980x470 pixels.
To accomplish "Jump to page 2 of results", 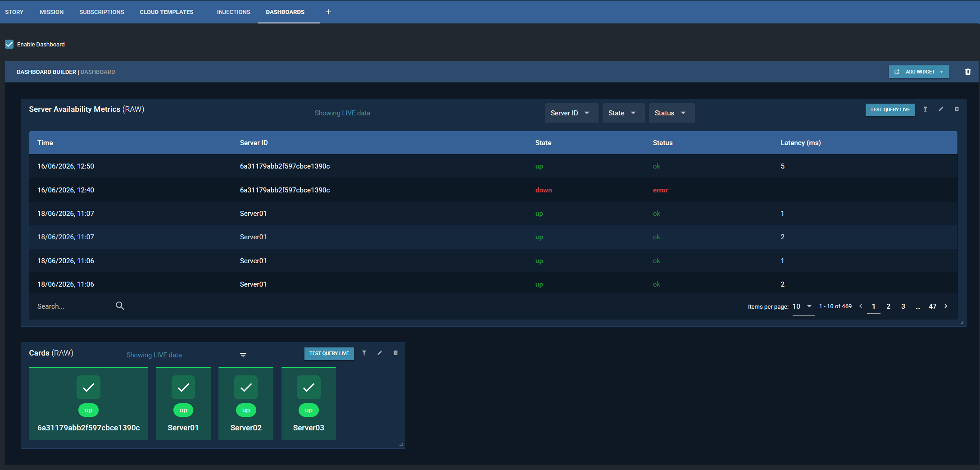I will click(x=888, y=306).
